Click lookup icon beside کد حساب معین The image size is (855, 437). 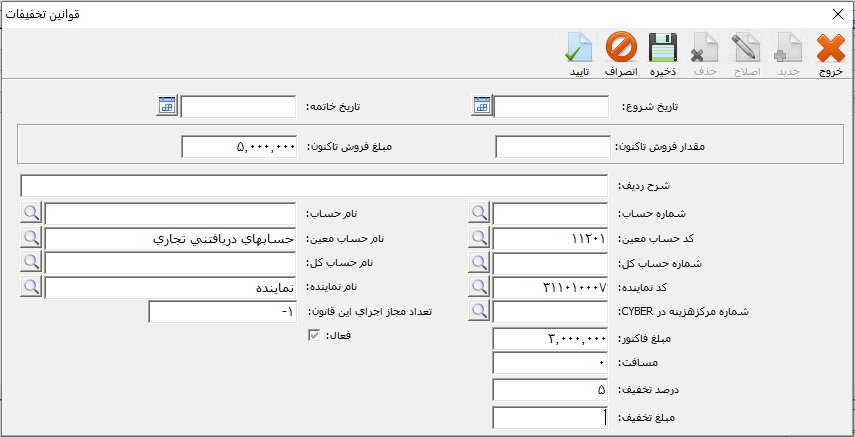480,238
